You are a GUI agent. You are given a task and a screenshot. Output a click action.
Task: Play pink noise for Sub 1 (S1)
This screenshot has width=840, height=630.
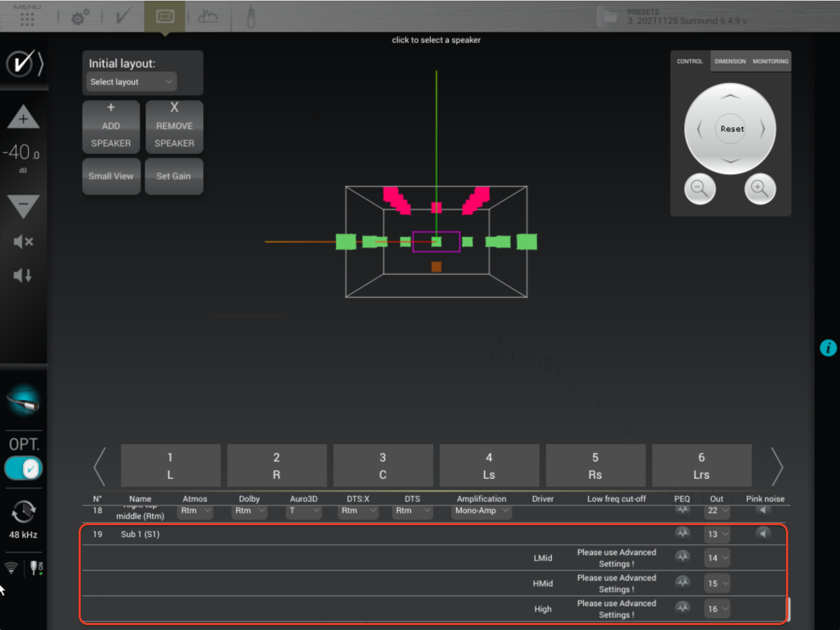pyautogui.click(x=763, y=533)
